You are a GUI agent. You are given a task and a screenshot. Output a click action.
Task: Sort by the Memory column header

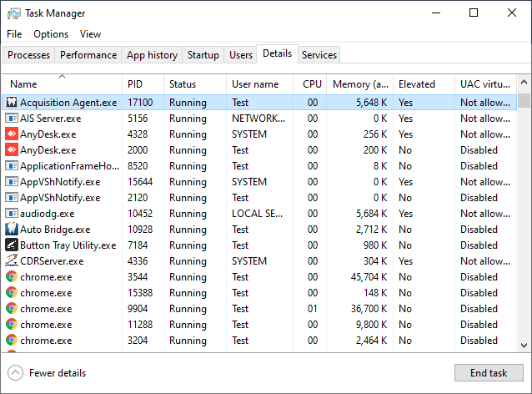tap(359, 84)
